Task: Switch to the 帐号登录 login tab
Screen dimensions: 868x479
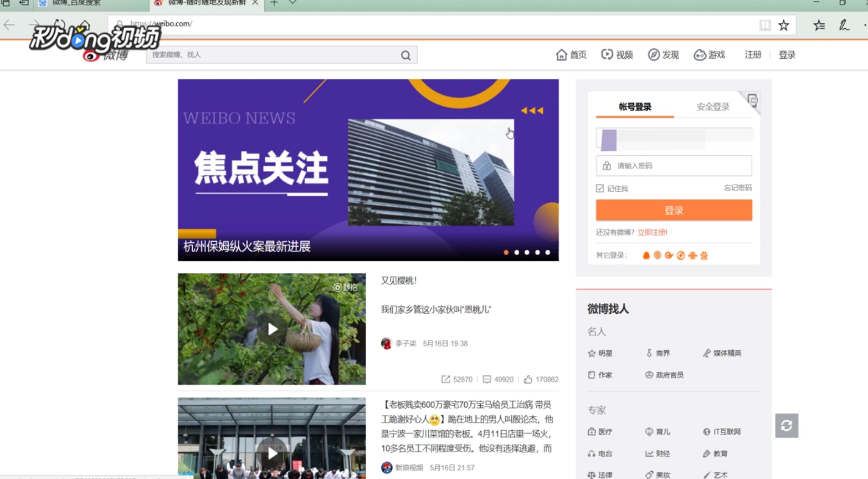Action: [635, 106]
